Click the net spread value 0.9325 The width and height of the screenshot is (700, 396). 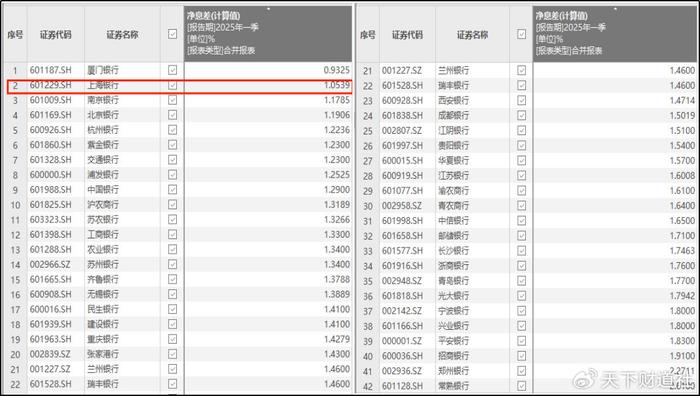click(x=337, y=70)
